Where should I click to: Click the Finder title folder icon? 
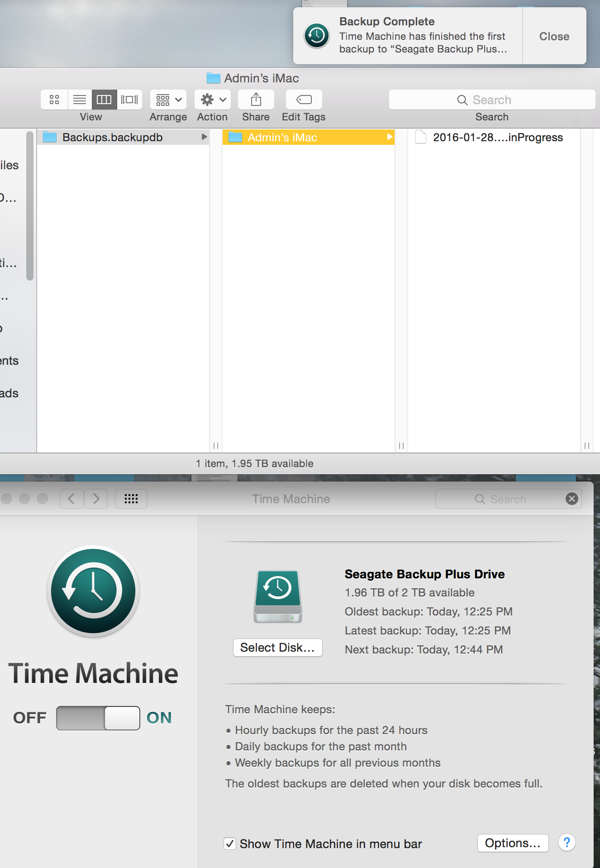[213, 78]
